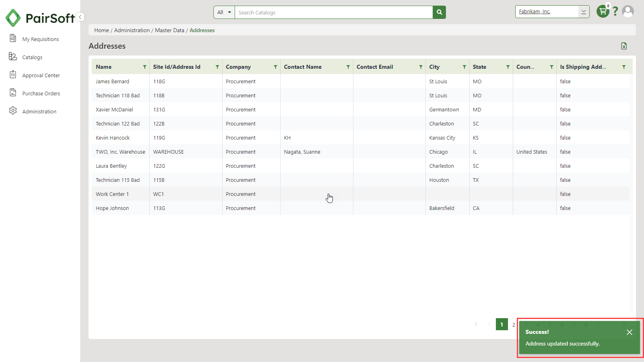Open the All search category dropdown
The image size is (644, 362).
pos(224,12)
